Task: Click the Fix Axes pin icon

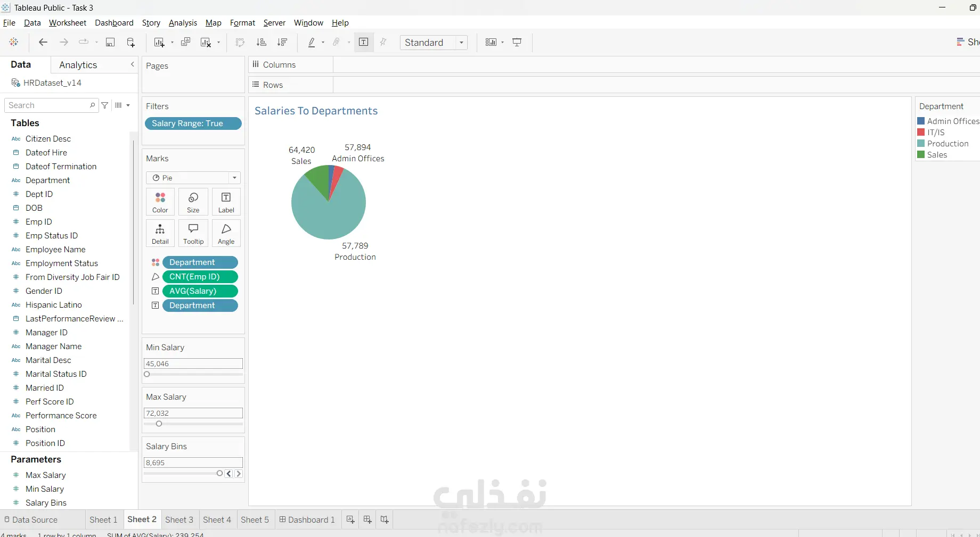Action: click(x=383, y=42)
